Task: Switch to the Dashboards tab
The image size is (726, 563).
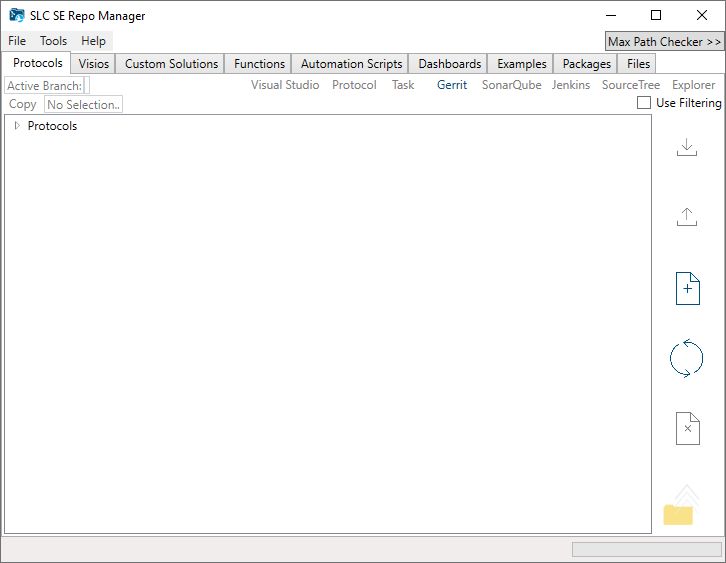Action: pos(450,63)
